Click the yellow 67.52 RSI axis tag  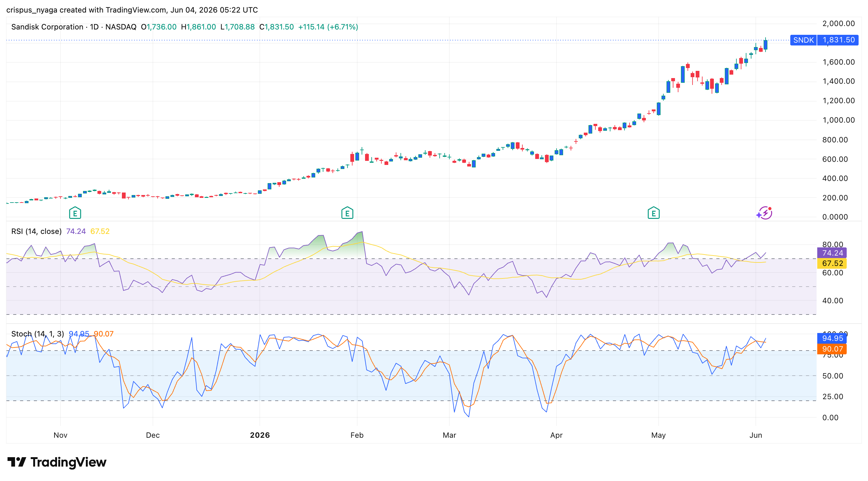pos(832,263)
